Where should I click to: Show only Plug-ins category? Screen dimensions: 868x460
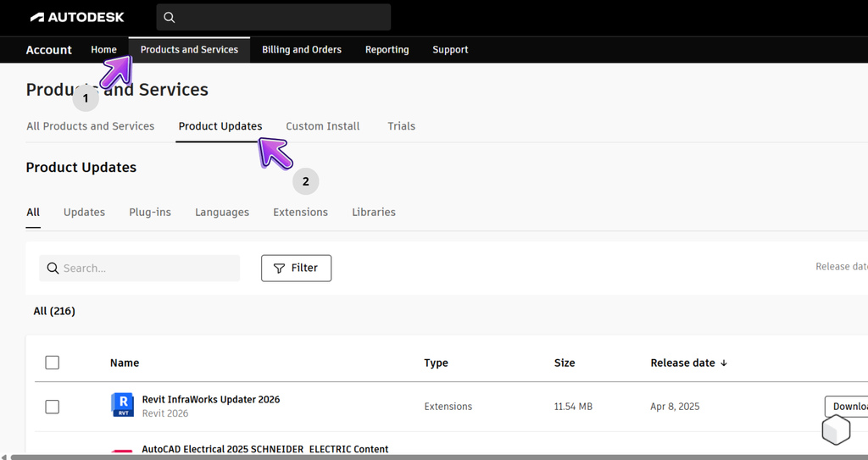[150, 213]
